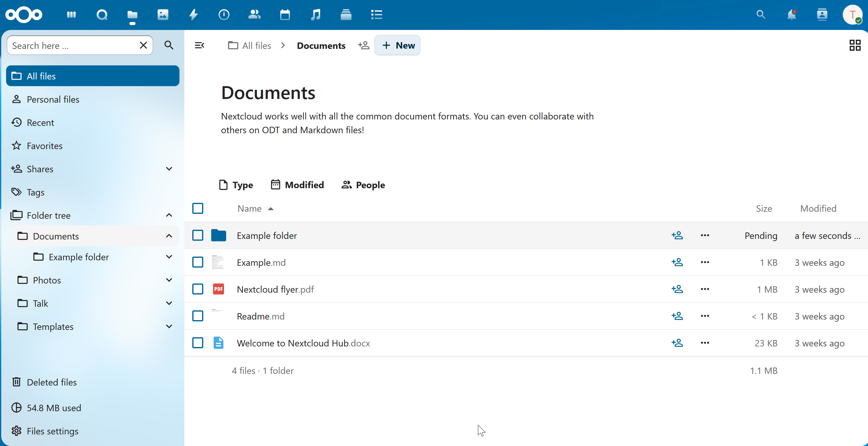Open the user avatar menu

[x=852, y=14]
